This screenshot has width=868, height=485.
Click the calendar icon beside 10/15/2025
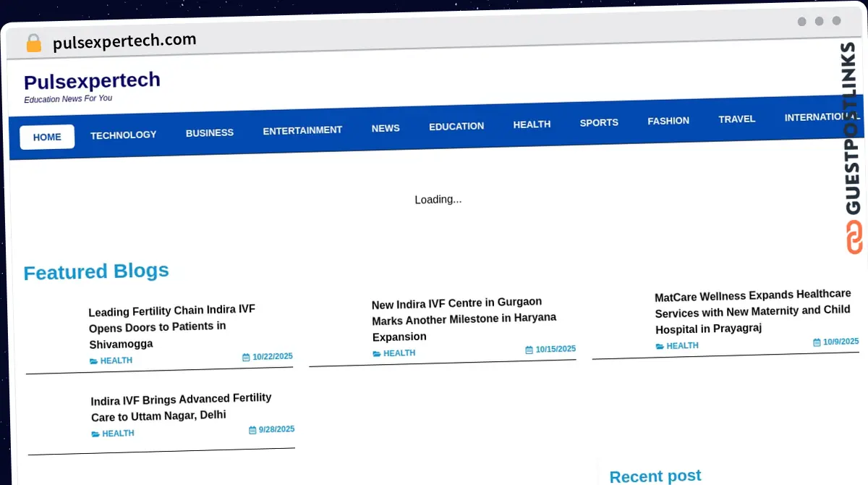coord(529,349)
